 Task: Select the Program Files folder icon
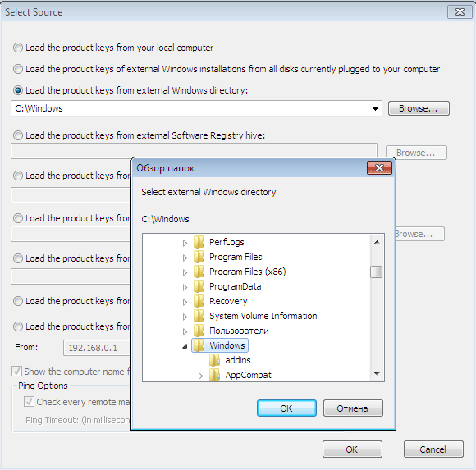pos(199,257)
